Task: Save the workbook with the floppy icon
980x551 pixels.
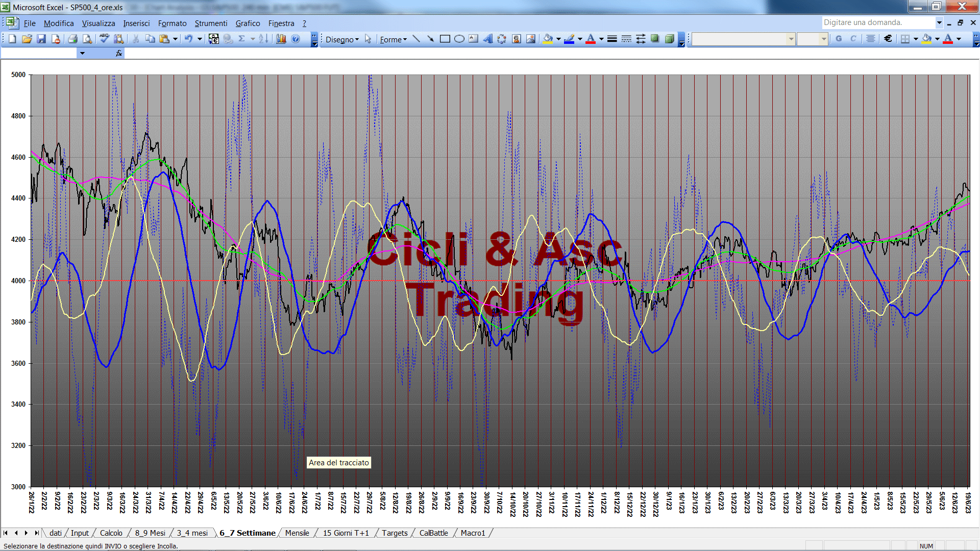Action: (41, 39)
